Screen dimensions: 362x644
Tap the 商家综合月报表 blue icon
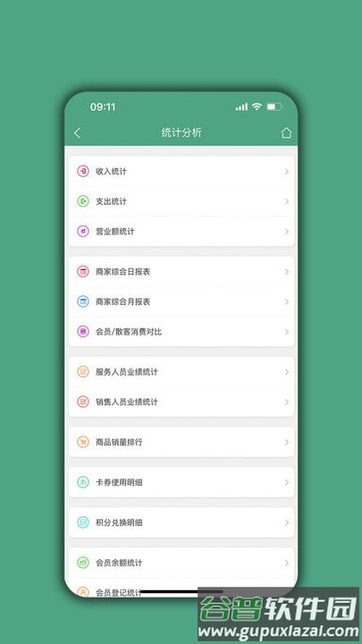point(83,301)
